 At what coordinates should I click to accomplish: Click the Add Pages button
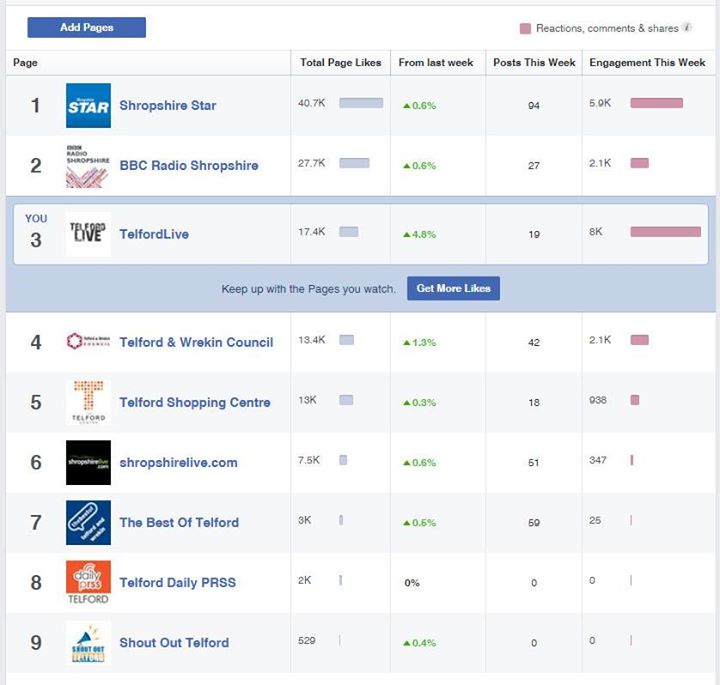pyautogui.click(x=86, y=28)
